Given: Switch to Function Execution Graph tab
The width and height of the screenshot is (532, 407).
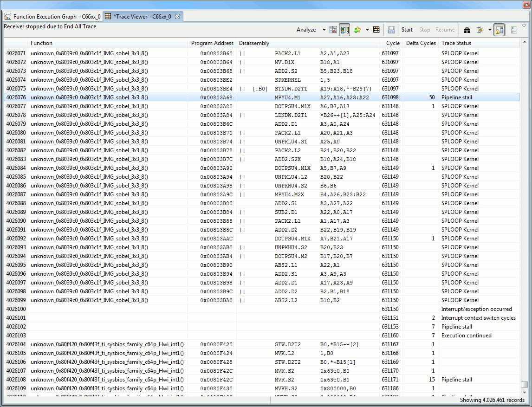Looking at the screenshot, I should click(x=53, y=16).
